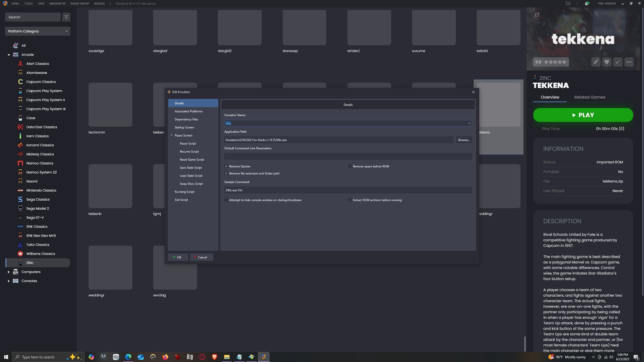Select the souledge game thumbnail
The height and width of the screenshot is (362, 644).
click(x=110, y=28)
